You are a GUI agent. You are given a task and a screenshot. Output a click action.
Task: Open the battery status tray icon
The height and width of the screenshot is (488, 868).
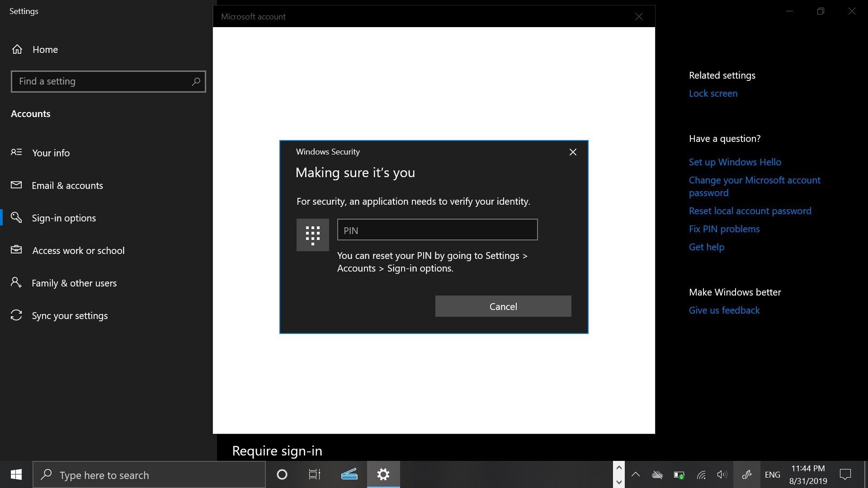[x=679, y=475]
